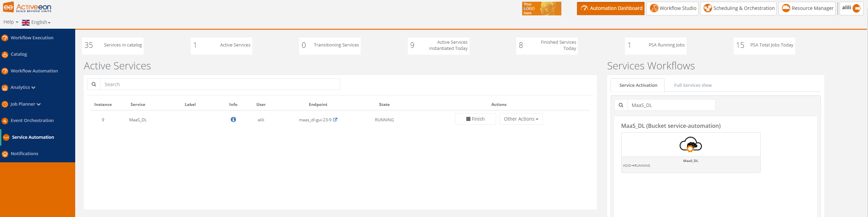The width and height of the screenshot is (868, 217).
Task: Open Scheduling & Orchestration
Action: click(x=738, y=8)
